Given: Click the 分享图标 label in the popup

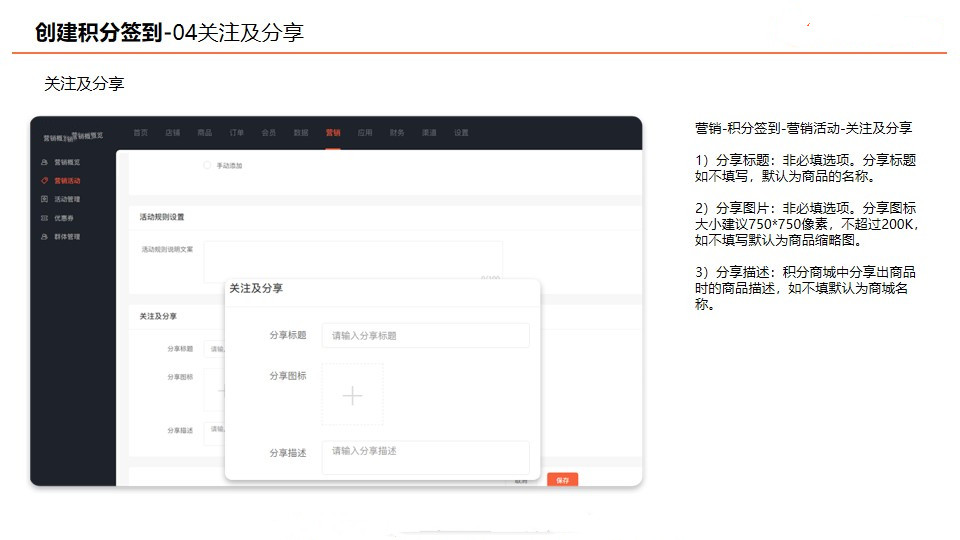Looking at the screenshot, I should coord(288,375).
